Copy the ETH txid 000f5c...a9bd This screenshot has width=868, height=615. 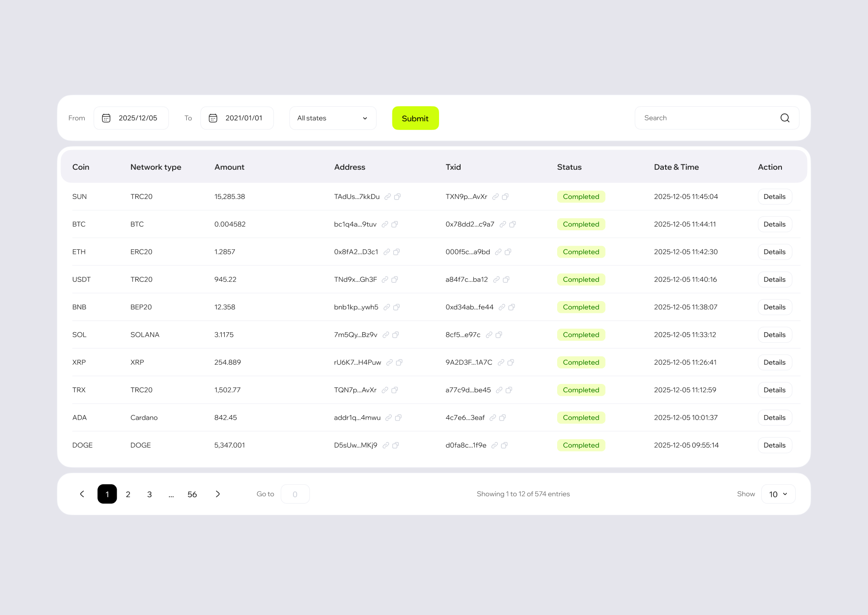pyautogui.click(x=508, y=252)
